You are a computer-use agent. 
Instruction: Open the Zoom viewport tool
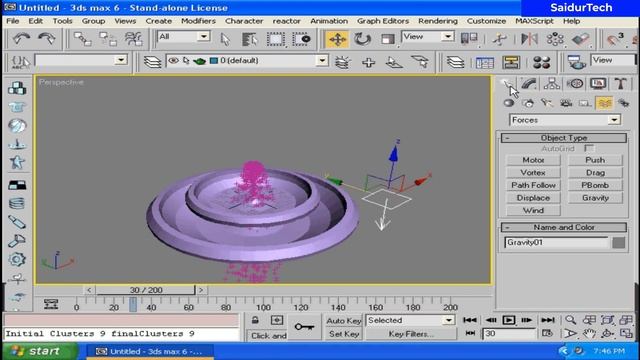[x=571, y=320]
